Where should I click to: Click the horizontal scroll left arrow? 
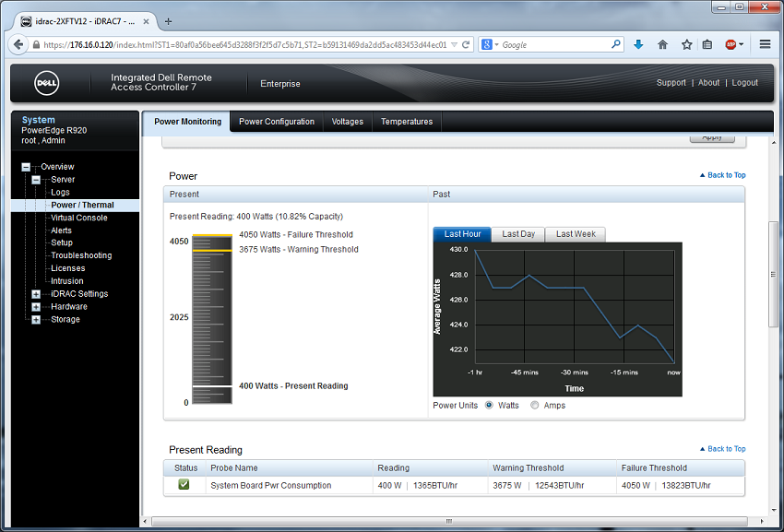[x=146, y=521]
